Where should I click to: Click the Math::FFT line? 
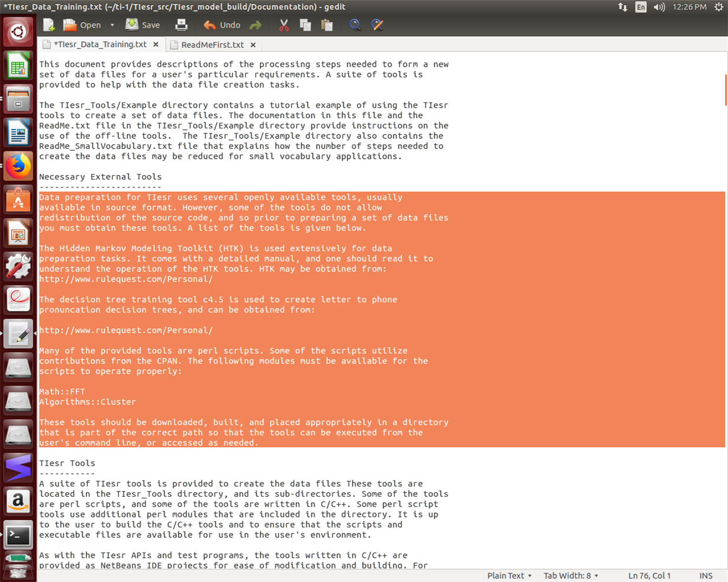(x=62, y=392)
